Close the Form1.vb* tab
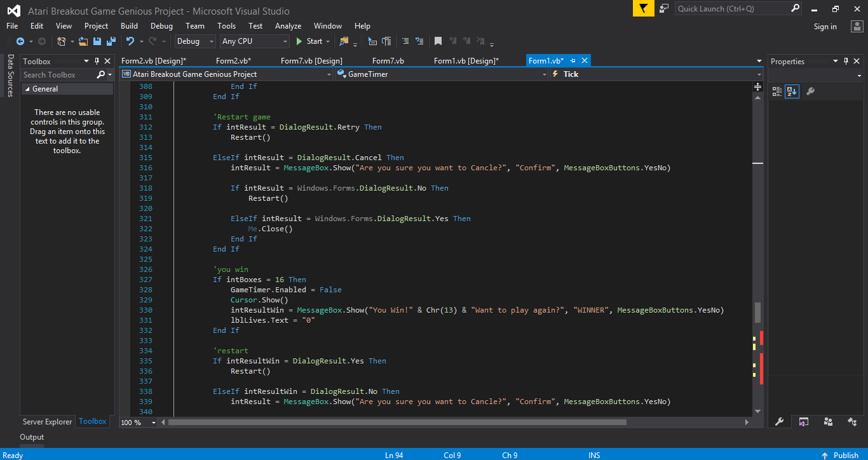The width and height of the screenshot is (868, 460). pos(585,60)
